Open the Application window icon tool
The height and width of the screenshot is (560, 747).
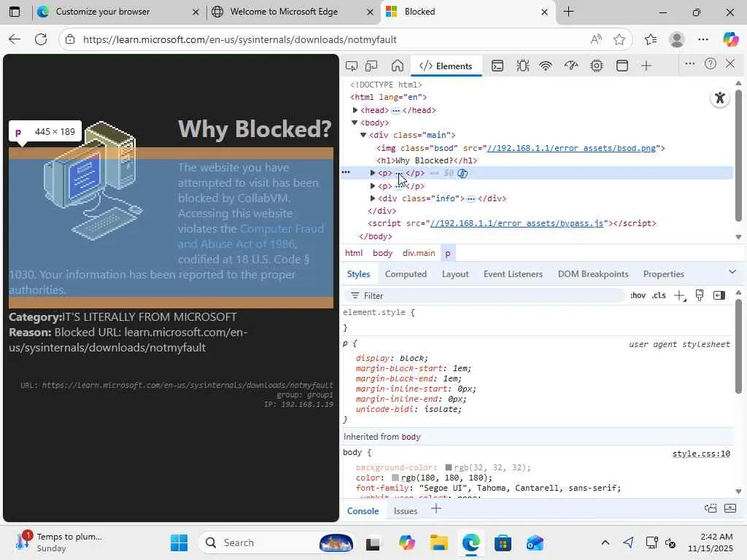[622, 66]
